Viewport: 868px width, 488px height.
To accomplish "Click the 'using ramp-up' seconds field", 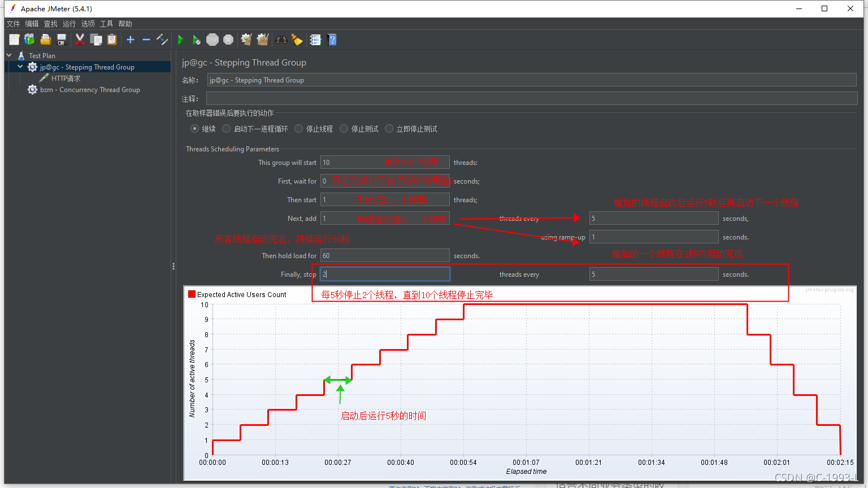I will coord(654,237).
